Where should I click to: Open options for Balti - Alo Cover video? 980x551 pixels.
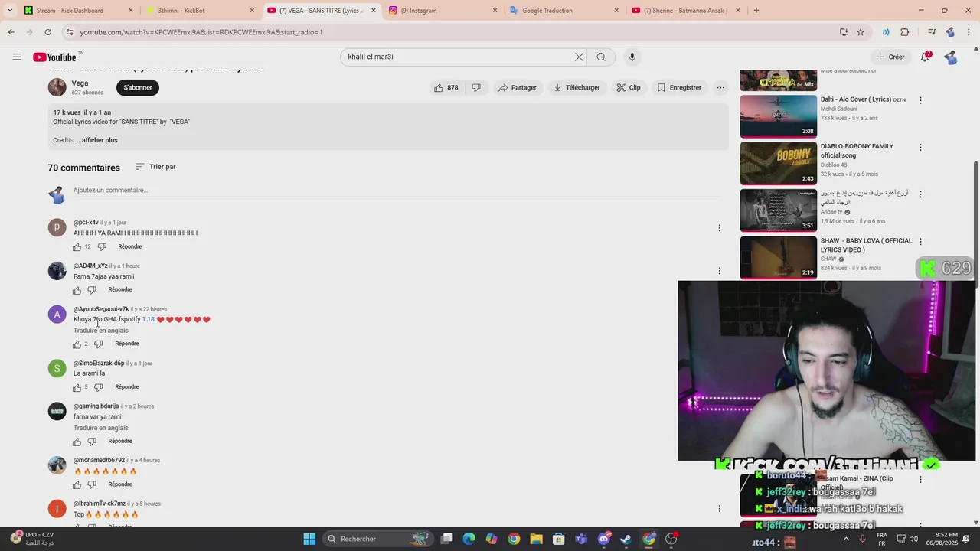tap(920, 100)
